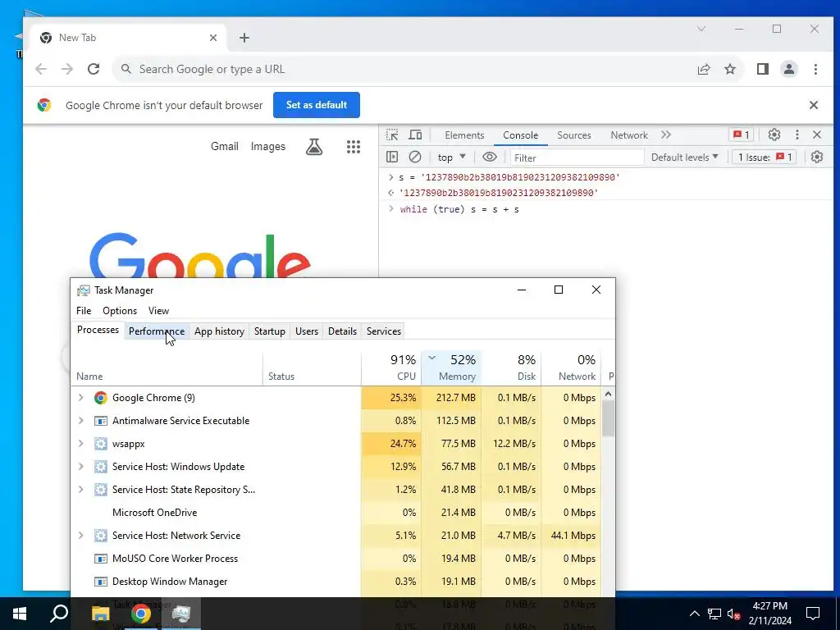Open the JavaScript context 'top' dropdown
Image resolution: width=840 pixels, height=630 pixels.
coord(451,157)
